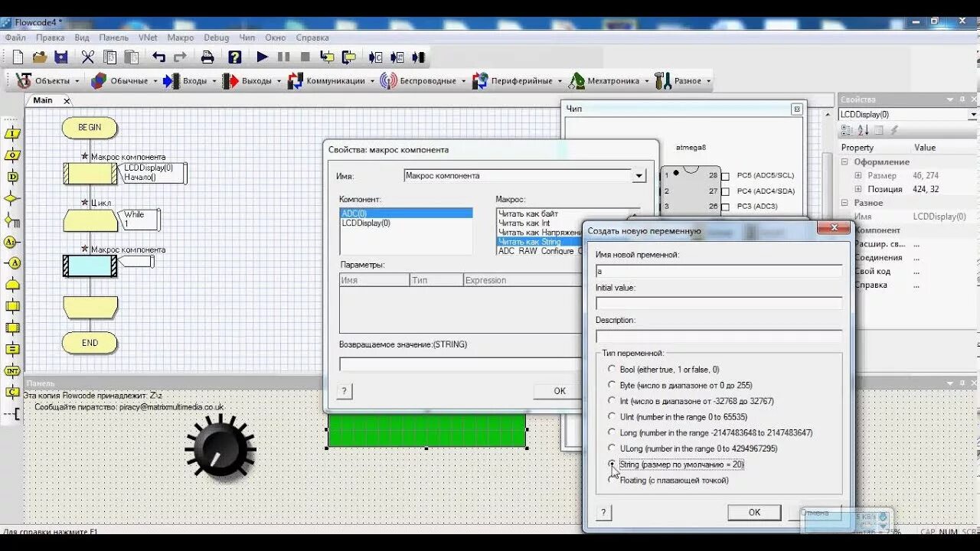Choose String variable type
This screenshot has height=551, width=980.
[x=612, y=464]
